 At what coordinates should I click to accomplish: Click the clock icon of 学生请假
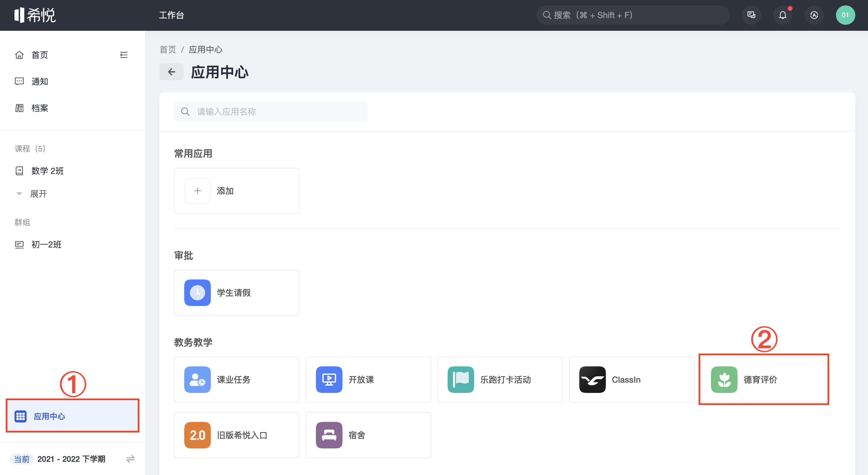(x=198, y=293)
